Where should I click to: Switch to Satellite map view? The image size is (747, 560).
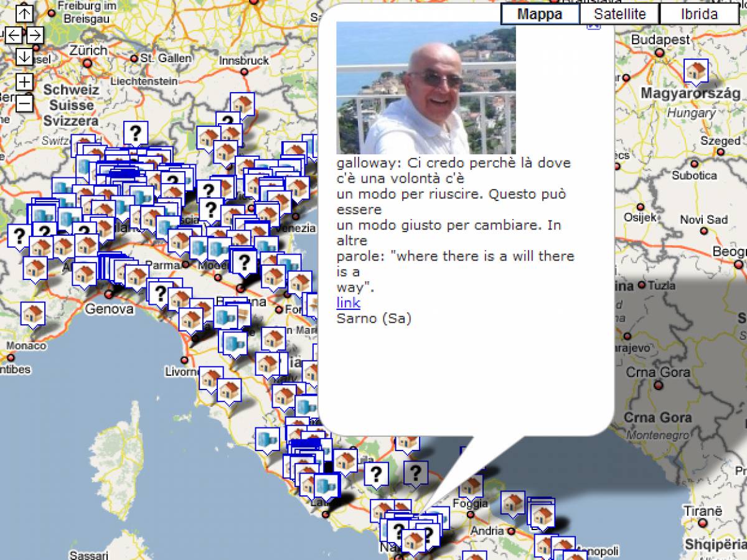click(x=619, y=14)
